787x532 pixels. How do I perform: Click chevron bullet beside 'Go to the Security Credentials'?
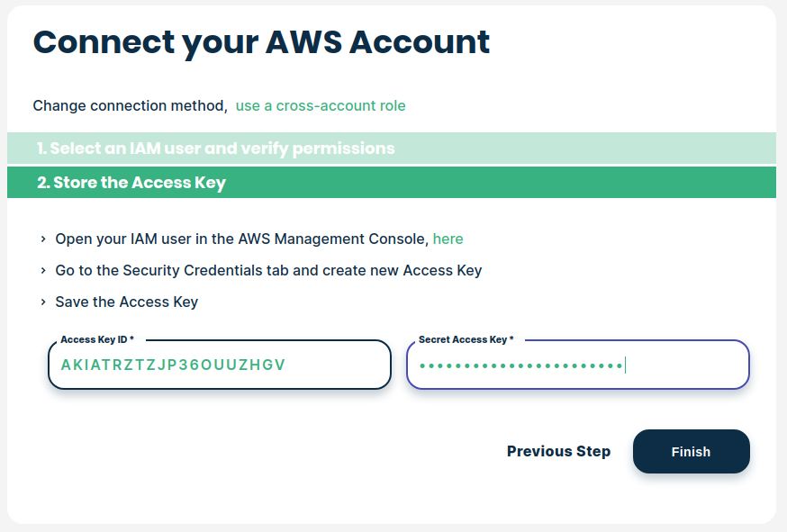tap(42, 270)
